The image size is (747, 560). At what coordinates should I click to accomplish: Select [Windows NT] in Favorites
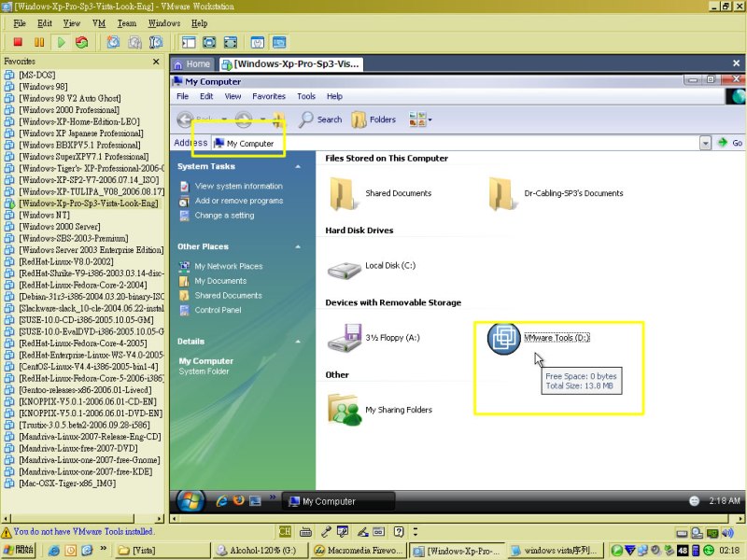[x=44, y=215]
